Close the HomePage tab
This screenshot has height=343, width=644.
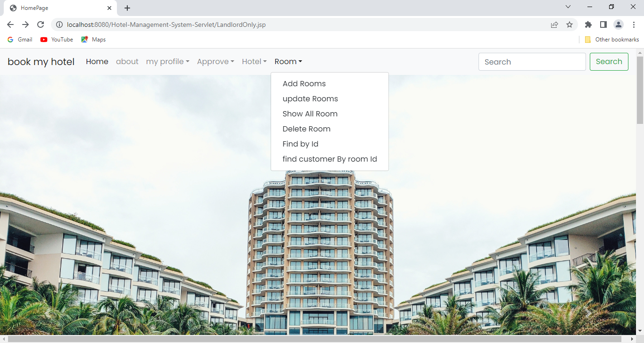coord(109,8)
